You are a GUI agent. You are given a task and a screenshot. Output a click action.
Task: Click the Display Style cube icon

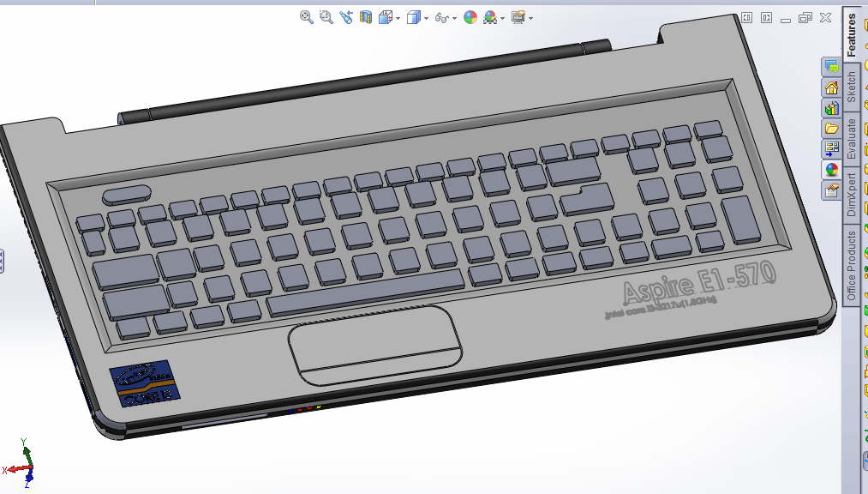414,18
